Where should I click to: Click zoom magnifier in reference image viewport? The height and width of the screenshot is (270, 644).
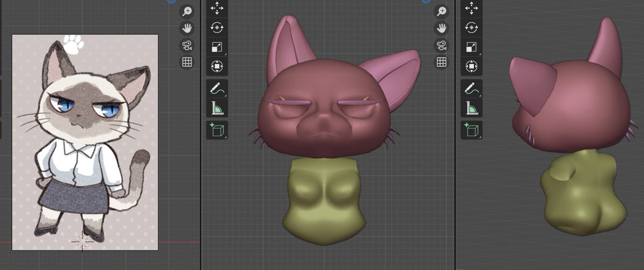[x=187, y=12]
